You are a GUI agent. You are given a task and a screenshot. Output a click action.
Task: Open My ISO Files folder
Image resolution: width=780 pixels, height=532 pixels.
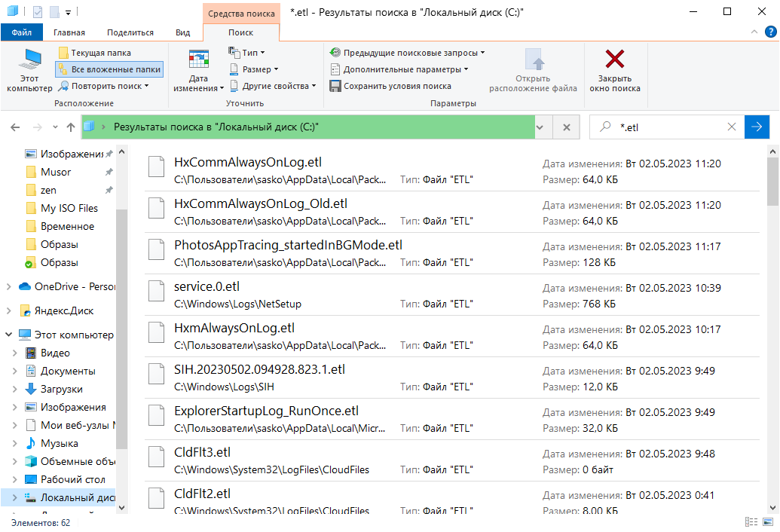(x=69, y=208)
